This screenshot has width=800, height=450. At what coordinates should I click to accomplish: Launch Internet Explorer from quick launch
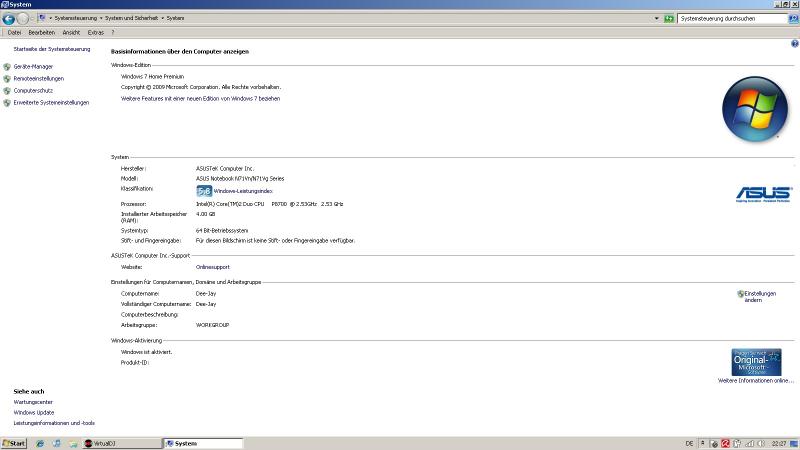pos(40,443)
